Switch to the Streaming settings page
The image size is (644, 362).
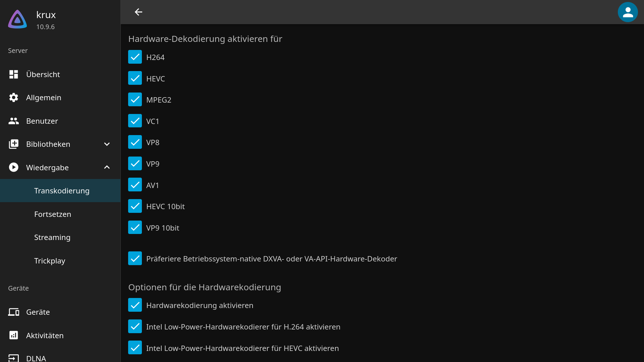click(x=52, y=237)
